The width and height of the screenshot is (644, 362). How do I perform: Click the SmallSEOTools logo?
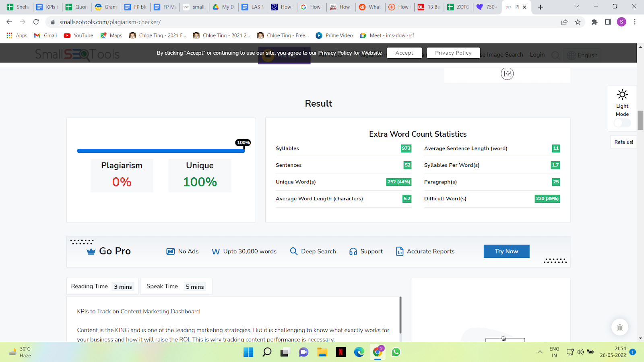[x=77, y=54]
